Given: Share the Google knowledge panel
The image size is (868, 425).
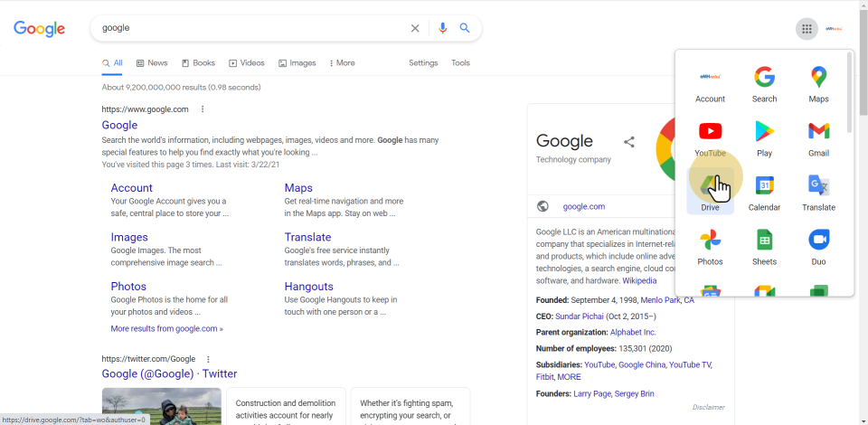Looking at the screenshot, I should (629, 142).
